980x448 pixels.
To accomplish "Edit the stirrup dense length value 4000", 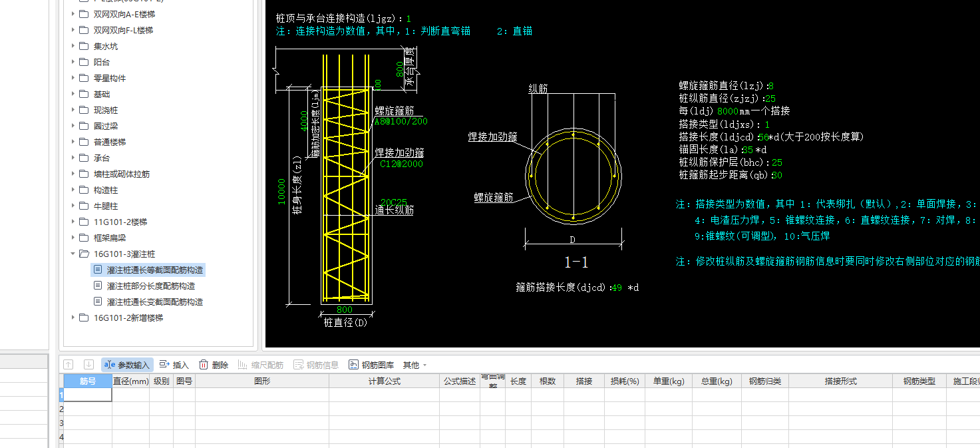I will [304, 120].
